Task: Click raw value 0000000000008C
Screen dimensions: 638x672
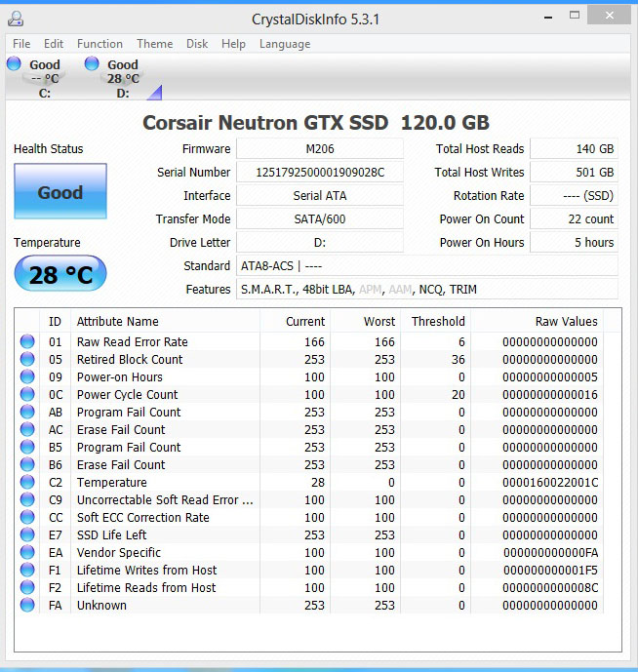Action: click(x=550, y=587)
